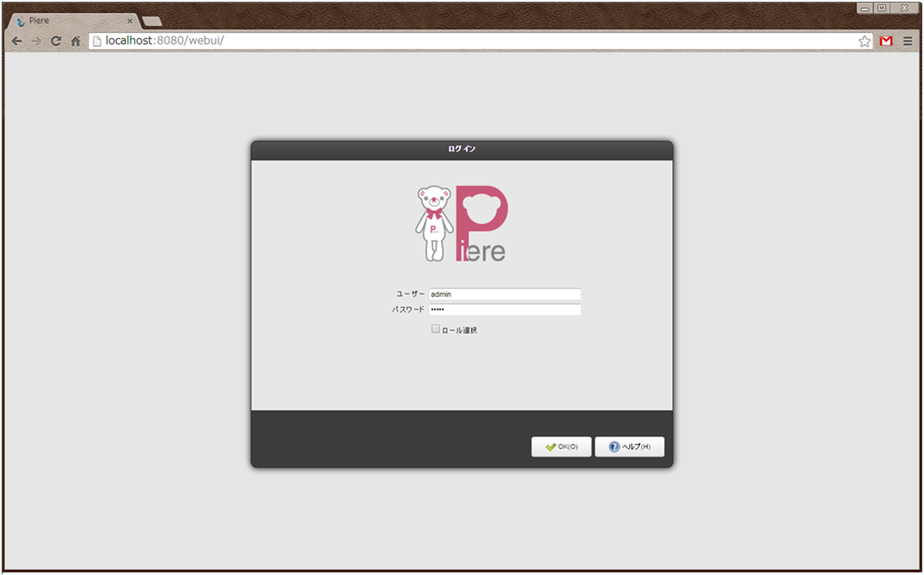The width and height of the screenshot is (924, 575).
Task: Click the パスワード label text
Action: pos(409,309)
